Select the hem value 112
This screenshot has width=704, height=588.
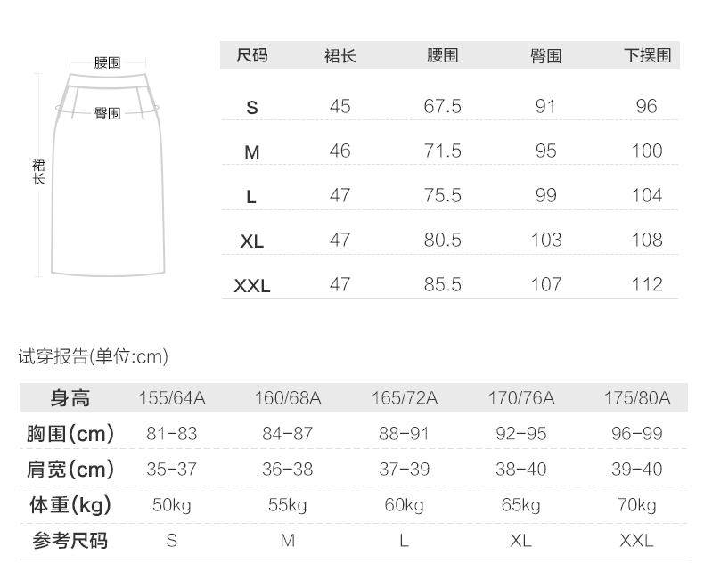pyautogui.click(x=646, y=285)
